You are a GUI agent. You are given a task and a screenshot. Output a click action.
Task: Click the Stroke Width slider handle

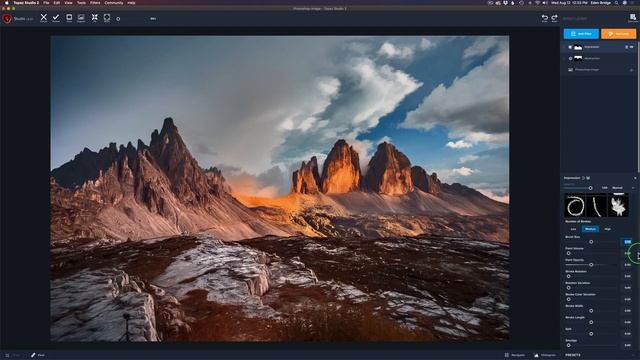(591, 311)
